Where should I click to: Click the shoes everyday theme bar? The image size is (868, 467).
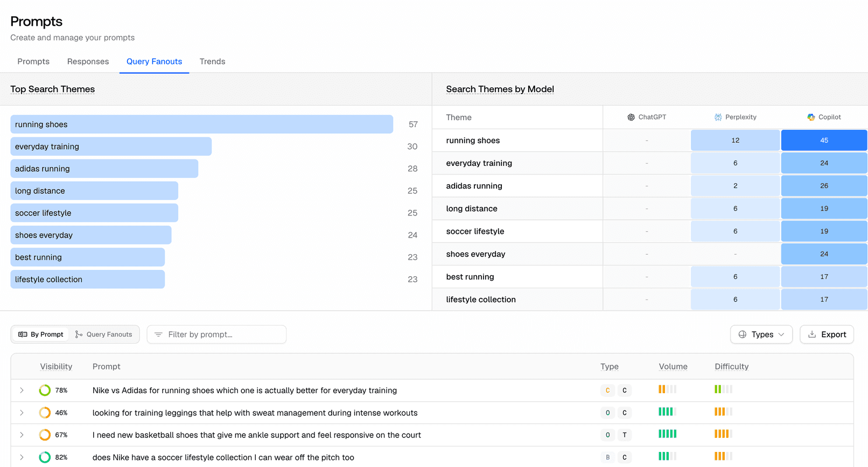point(91,235)
